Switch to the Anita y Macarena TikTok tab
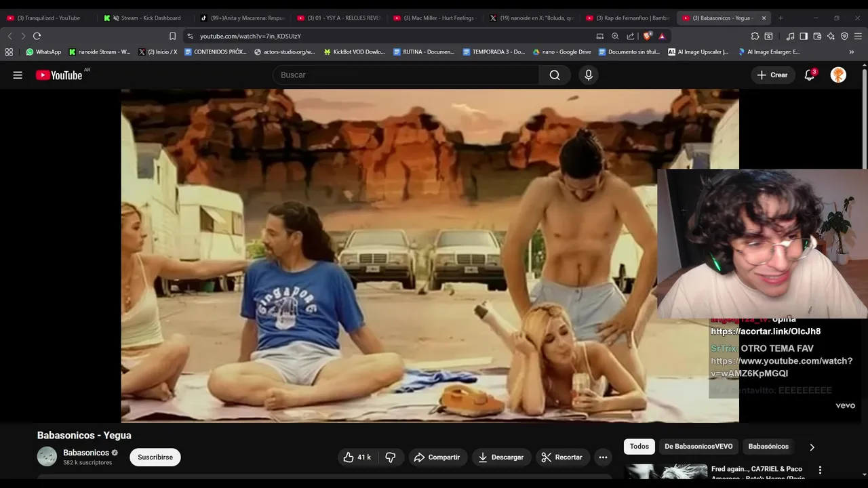The height and width of the screenshot is (488, 868). tap(242, 18)
